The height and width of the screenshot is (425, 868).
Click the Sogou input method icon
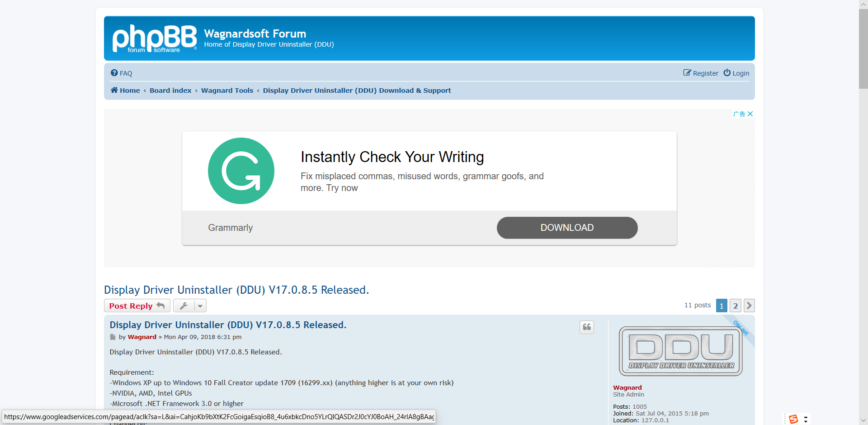(x=793, y=419)
